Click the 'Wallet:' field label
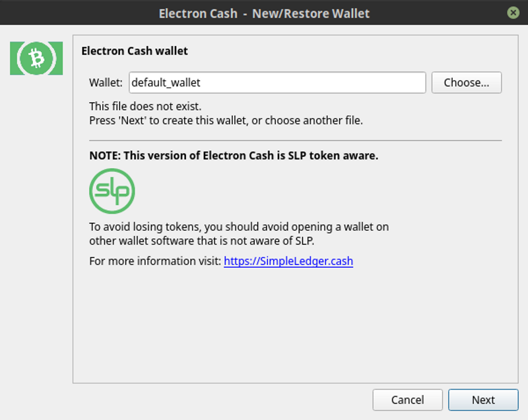The height and width of the screenshot is (420, 528). [106, 82]
